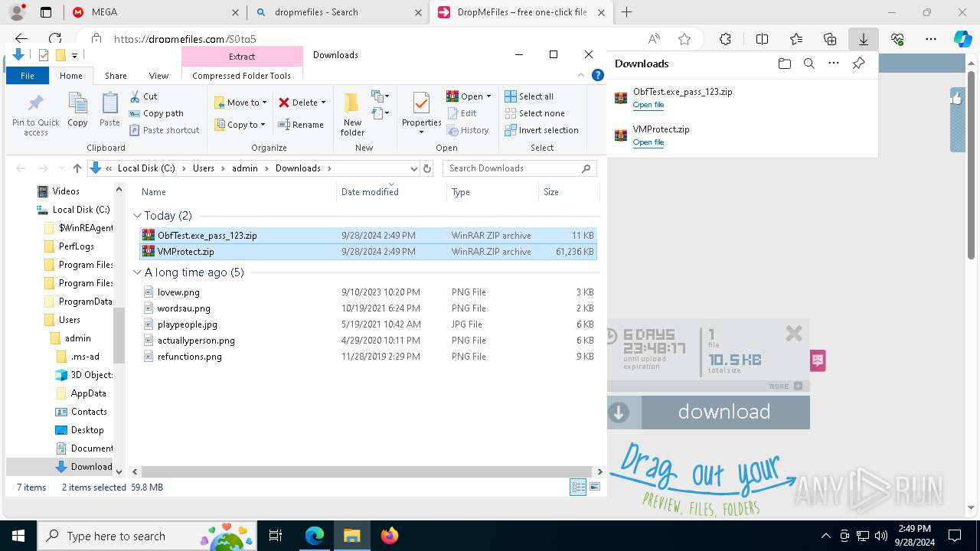980x551 pixels.
Task: Click Select none in ribbon
Action: coord(534,113)
